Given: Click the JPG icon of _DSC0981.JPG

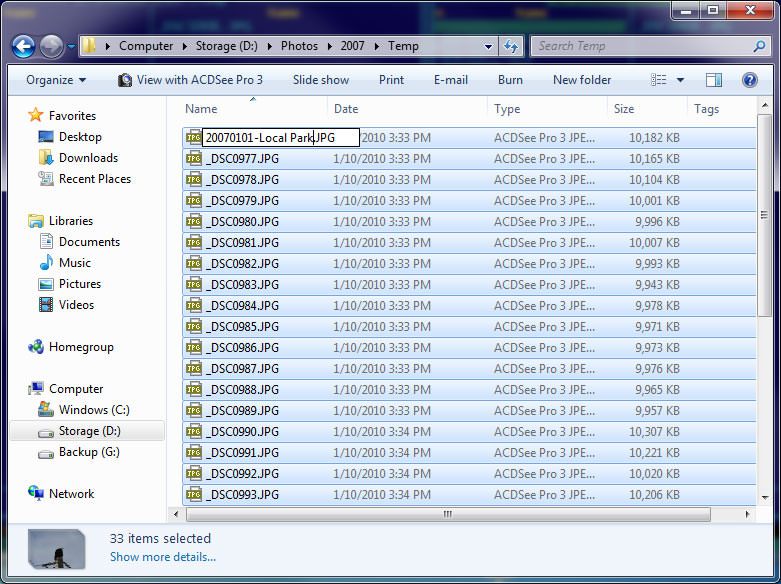Looking at the screenshot, I should click(193, 242).
